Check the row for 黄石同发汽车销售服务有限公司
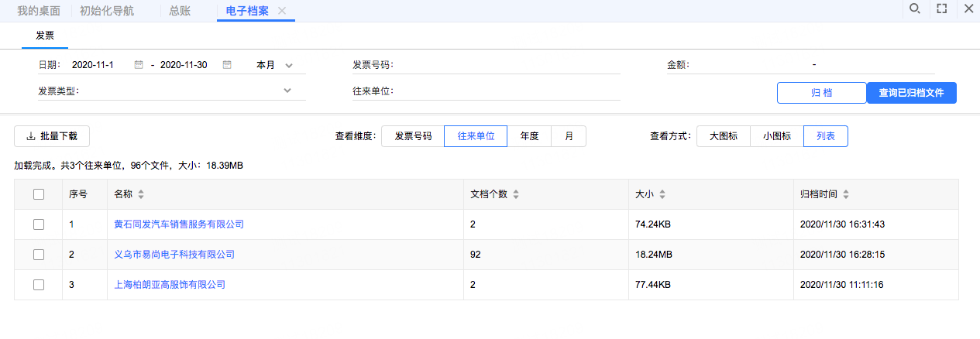 (39, 224)
